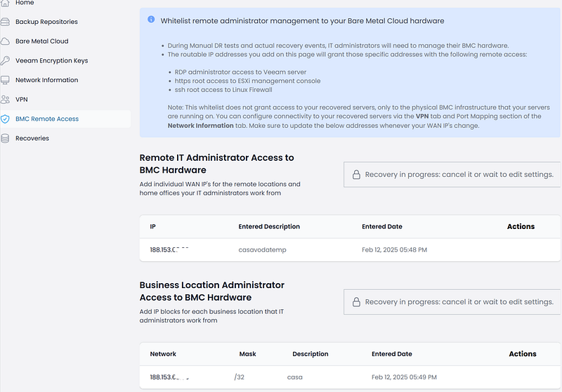This screenshot has width=562, height=392.
Task: Click the Business Location 'Recovery in progress' button
Action: tap(452, 302)
